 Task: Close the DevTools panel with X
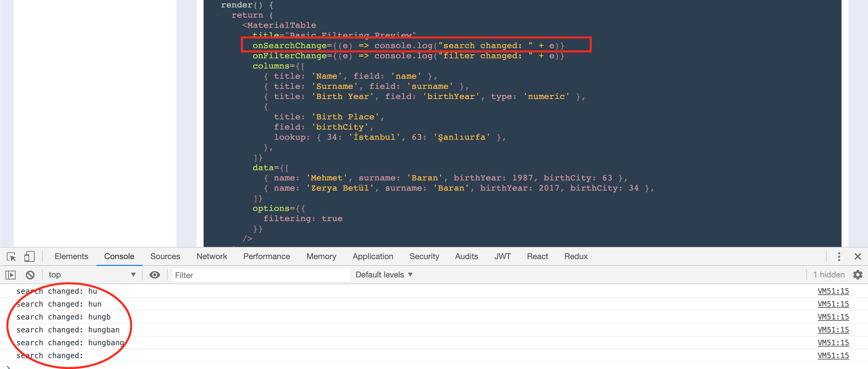click(x=857, y=257)
